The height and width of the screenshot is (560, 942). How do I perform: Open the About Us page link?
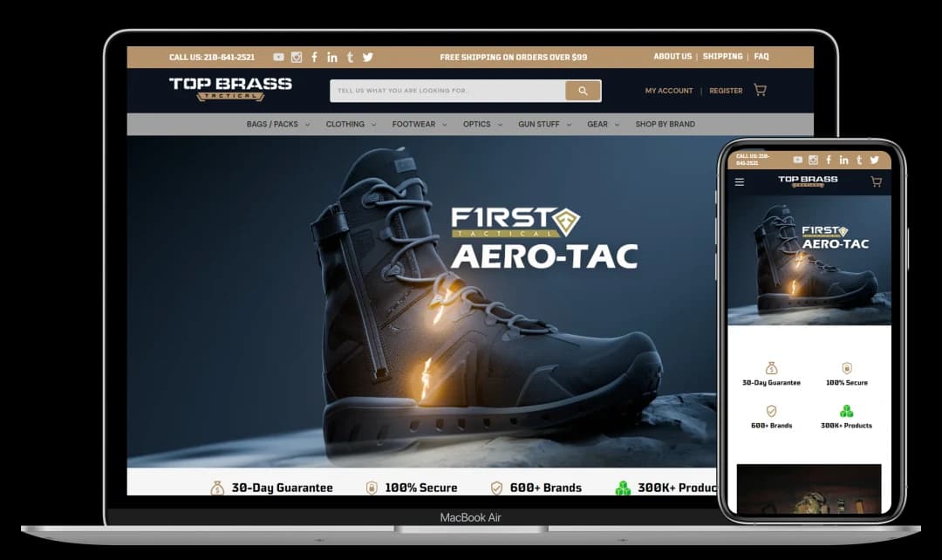(672, 57)
